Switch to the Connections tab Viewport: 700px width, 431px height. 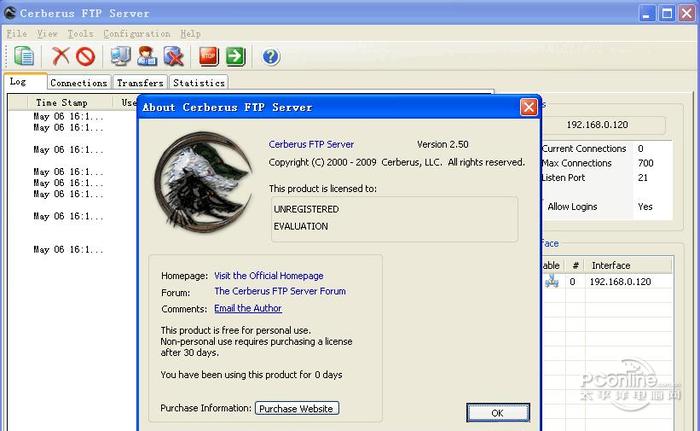click(79, 83)
